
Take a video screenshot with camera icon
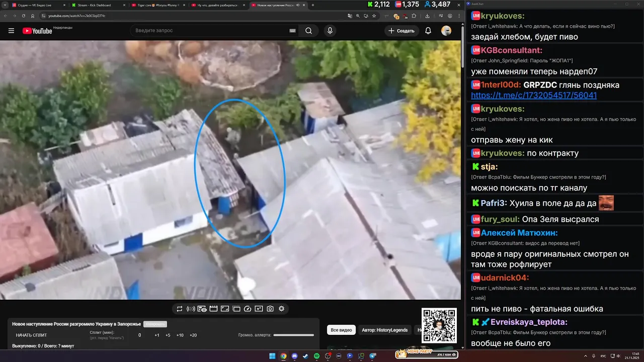[x=270, y=309]
